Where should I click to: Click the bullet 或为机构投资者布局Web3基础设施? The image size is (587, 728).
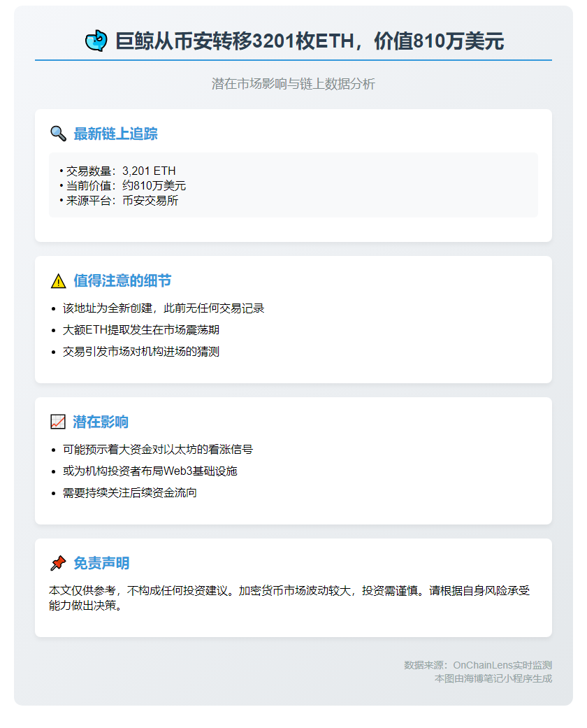click(x=150, y=471)
